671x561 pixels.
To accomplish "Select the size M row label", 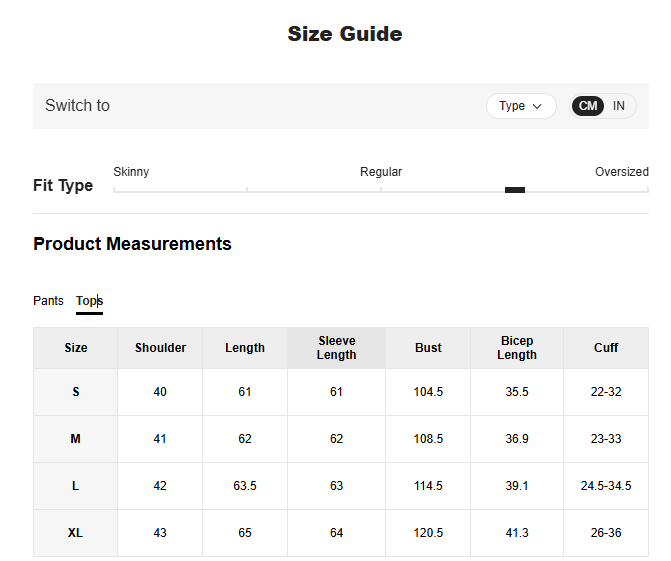I will (76, 439).
